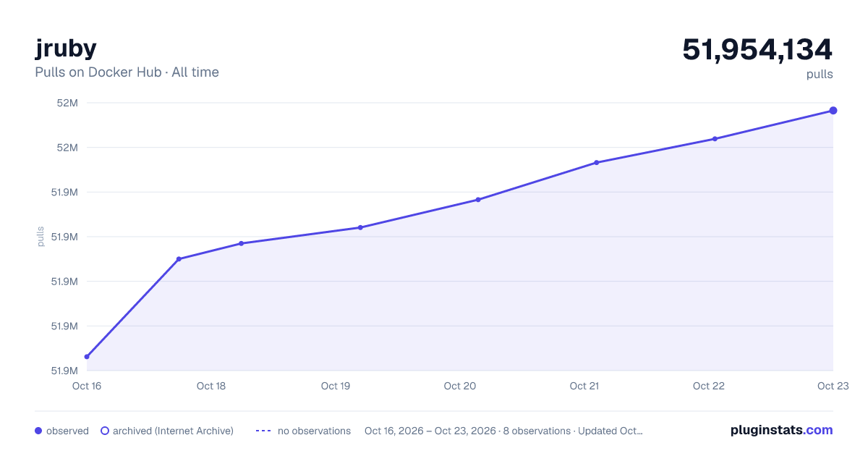Click 'Pulls on Docker Hub · All time' subtitle
The image size is (868, 456).
pyautogui.click(x=127, y=72)
